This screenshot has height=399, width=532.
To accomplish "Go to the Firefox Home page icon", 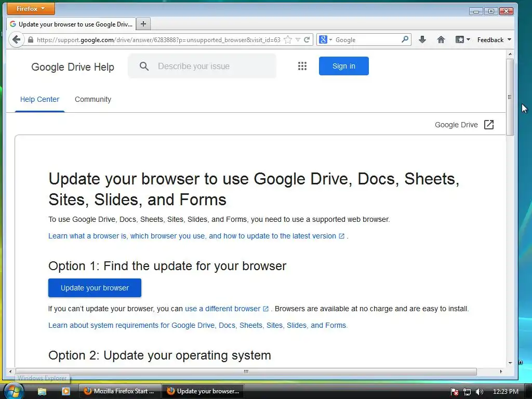I will coord(441,39).
